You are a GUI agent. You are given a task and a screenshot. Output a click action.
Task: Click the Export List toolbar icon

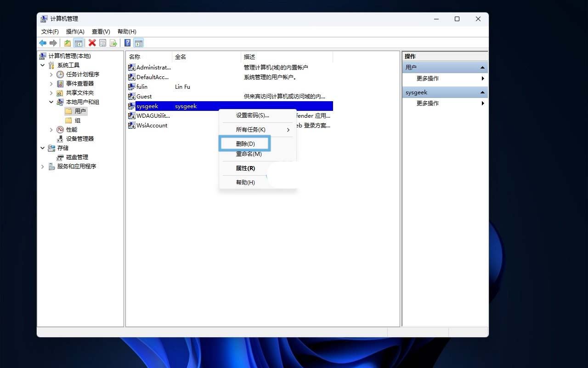point(113,43)
